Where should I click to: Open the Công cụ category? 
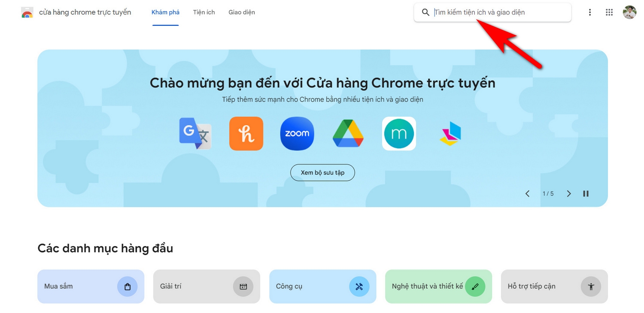pos(322,286)
